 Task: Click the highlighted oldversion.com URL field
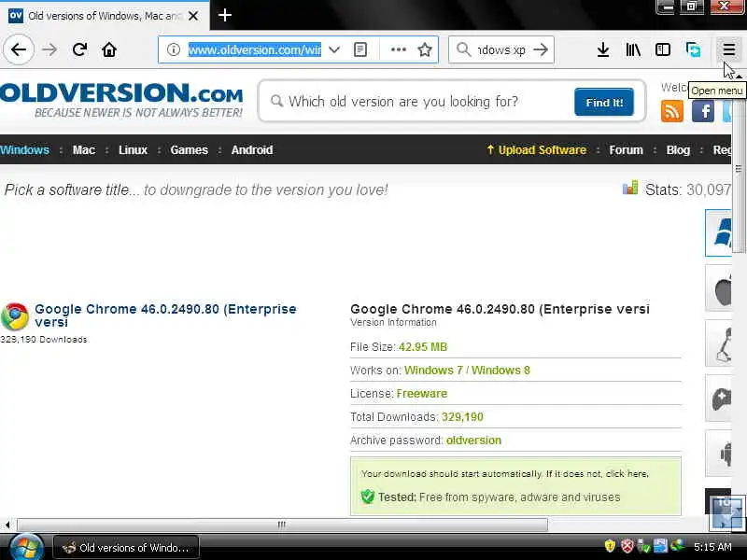[254, 49]
